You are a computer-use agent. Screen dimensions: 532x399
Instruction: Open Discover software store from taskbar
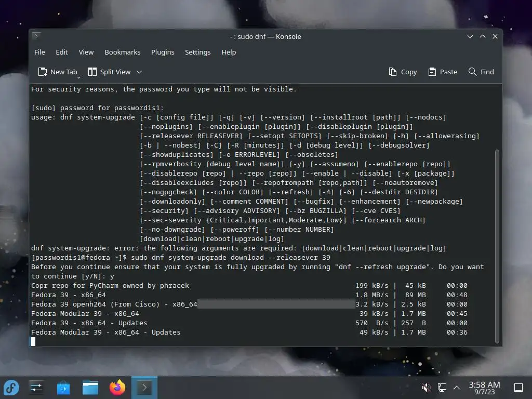[x=63, y=388]
